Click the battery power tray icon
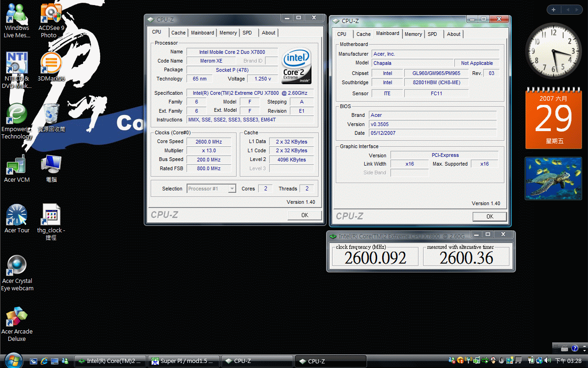This screenshot has height=368, width=588. [531, 361]
